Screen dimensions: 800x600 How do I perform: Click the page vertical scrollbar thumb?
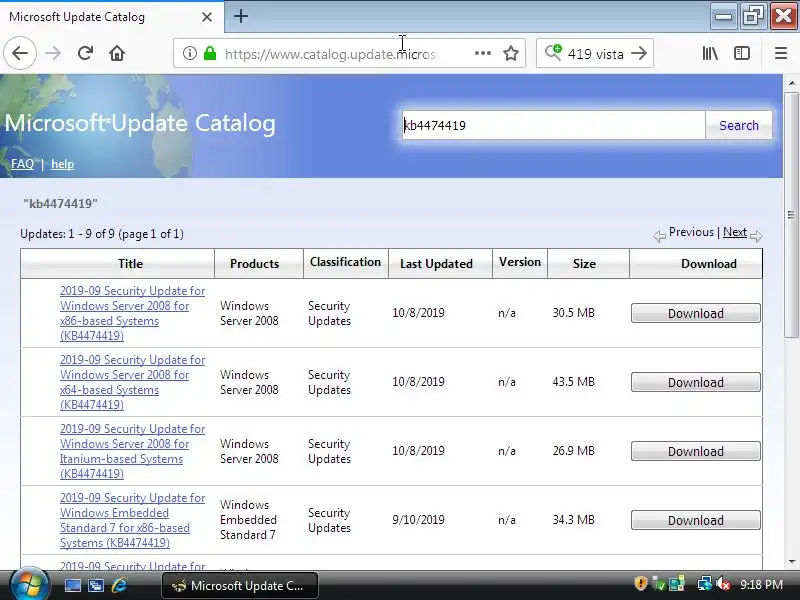pyautogui.click(x=791, y=215)
